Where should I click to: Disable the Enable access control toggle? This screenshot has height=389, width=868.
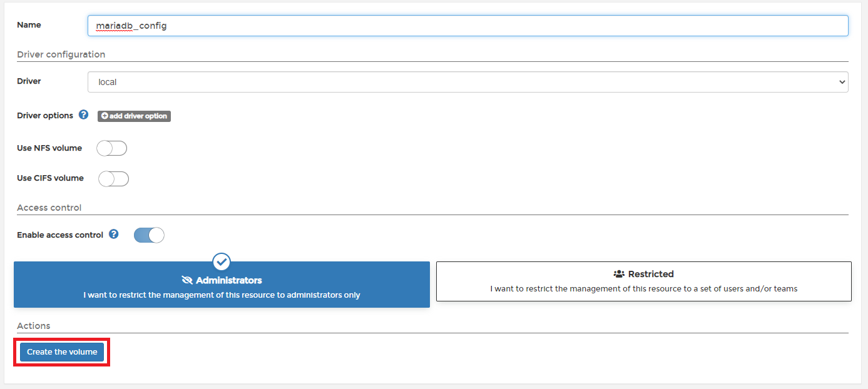pos(149,235)
